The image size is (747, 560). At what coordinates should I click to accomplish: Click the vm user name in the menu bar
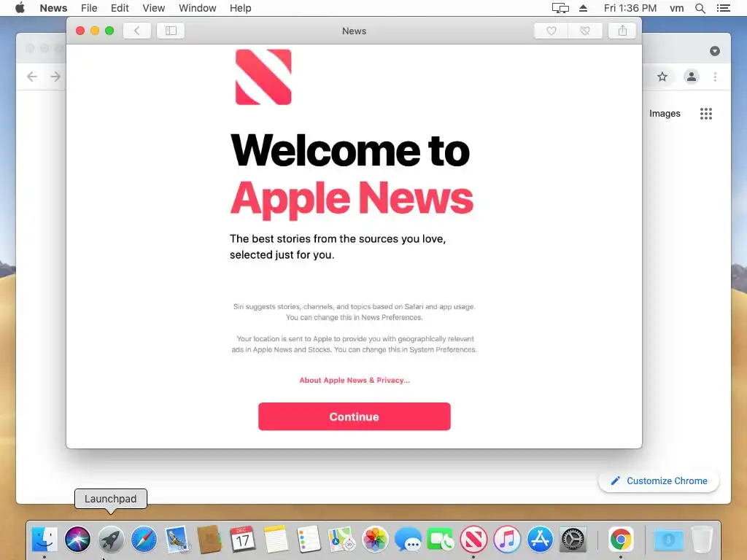pyautogui.click(x=676, y=8)
